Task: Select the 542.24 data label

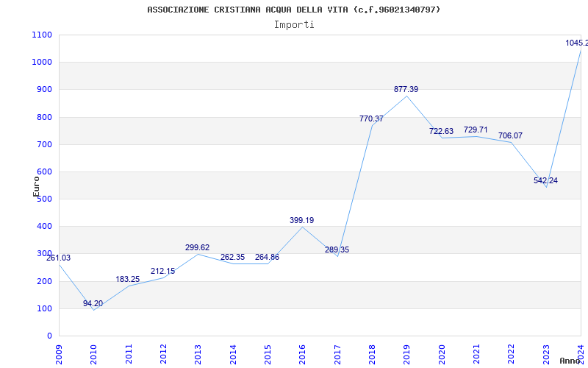Action: [x=545, y=180]
